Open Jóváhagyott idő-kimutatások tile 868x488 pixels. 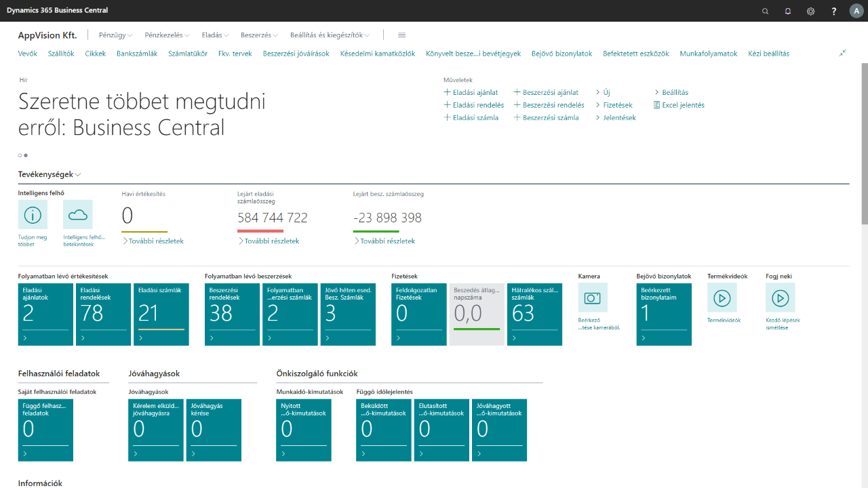tap(500, 430)
